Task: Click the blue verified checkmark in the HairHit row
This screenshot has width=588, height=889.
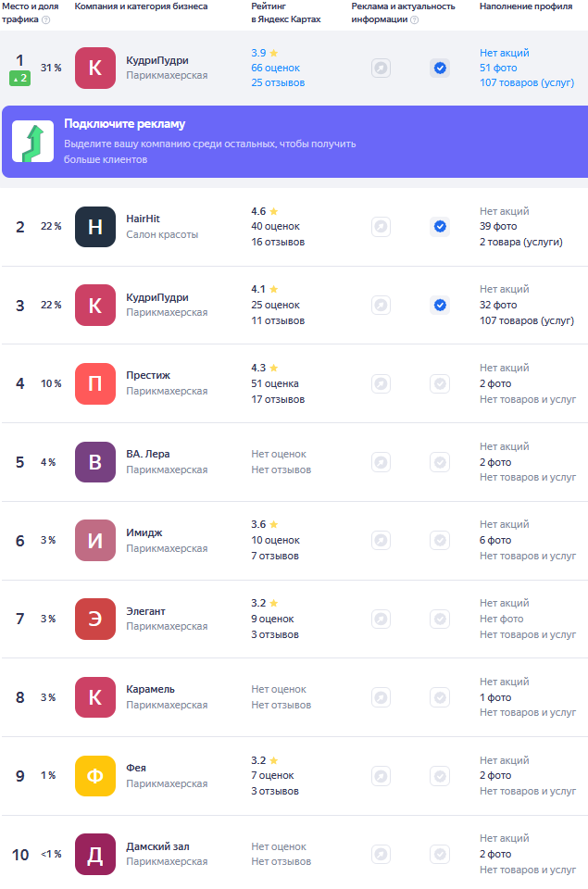Action: pyautogui.click(x=440, y=227)
